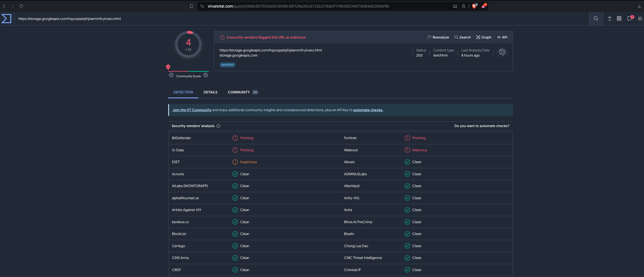Click Reanalyze button
The height and width of the screenshot is (277, 644).
(438, 37)
